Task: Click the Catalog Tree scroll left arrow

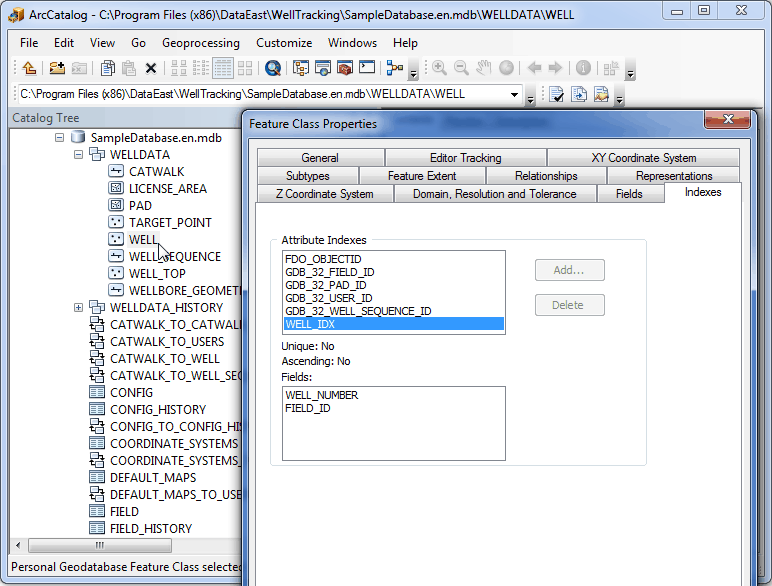Action: click(x=18, y=545)
